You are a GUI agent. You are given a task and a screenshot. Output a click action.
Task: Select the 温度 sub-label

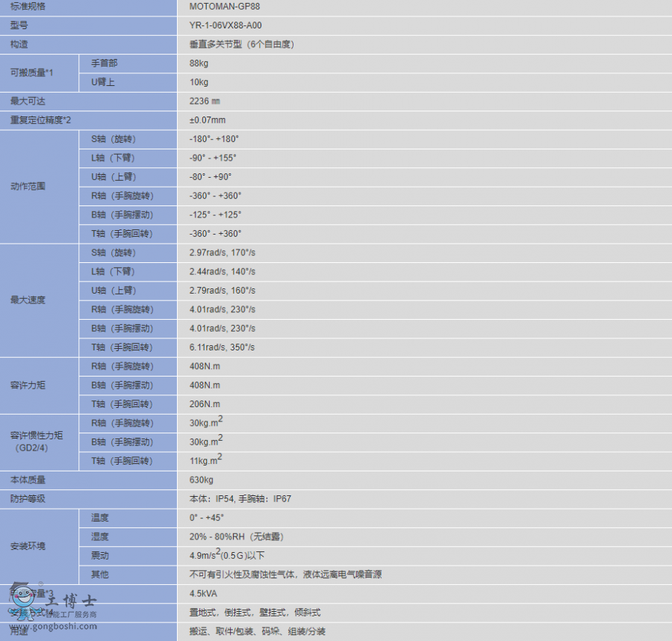100,518
